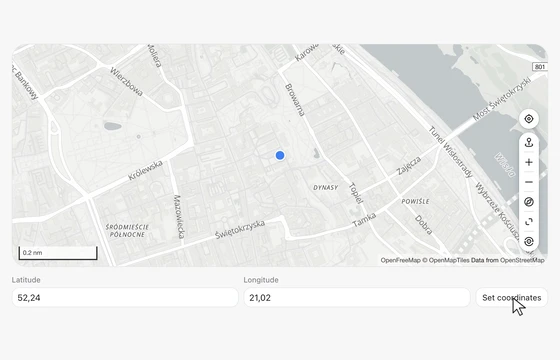Image resolution: width=560 pixels, height=360 pixels.
Task: Focus the Longitude input field
Action: tap(357, 298)
